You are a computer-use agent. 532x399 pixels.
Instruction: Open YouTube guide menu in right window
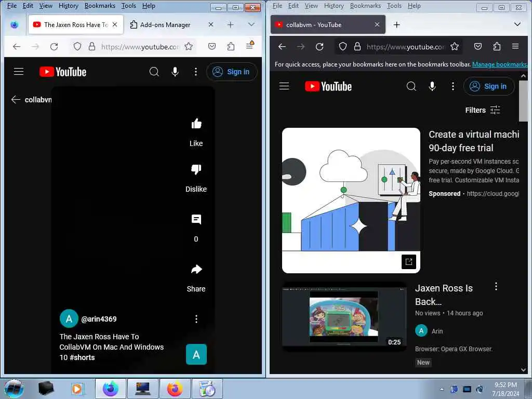point(284,86)
